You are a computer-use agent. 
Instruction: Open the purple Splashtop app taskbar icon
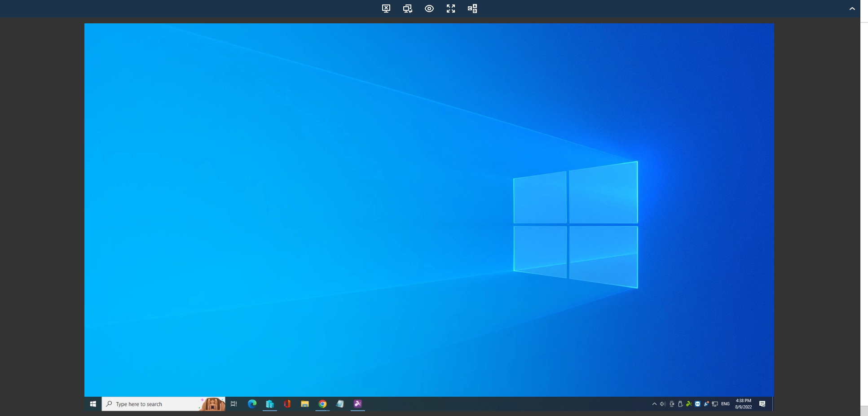(357, 404)
